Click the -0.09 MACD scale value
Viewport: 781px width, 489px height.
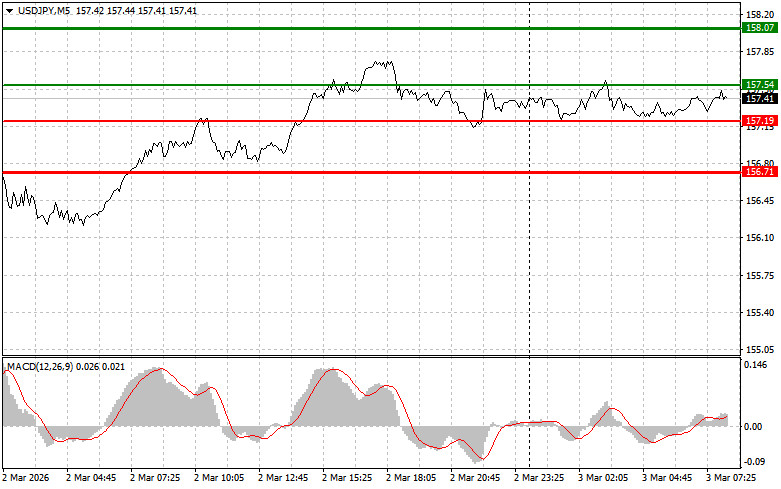pyautogui.click(x=756, y=462)
